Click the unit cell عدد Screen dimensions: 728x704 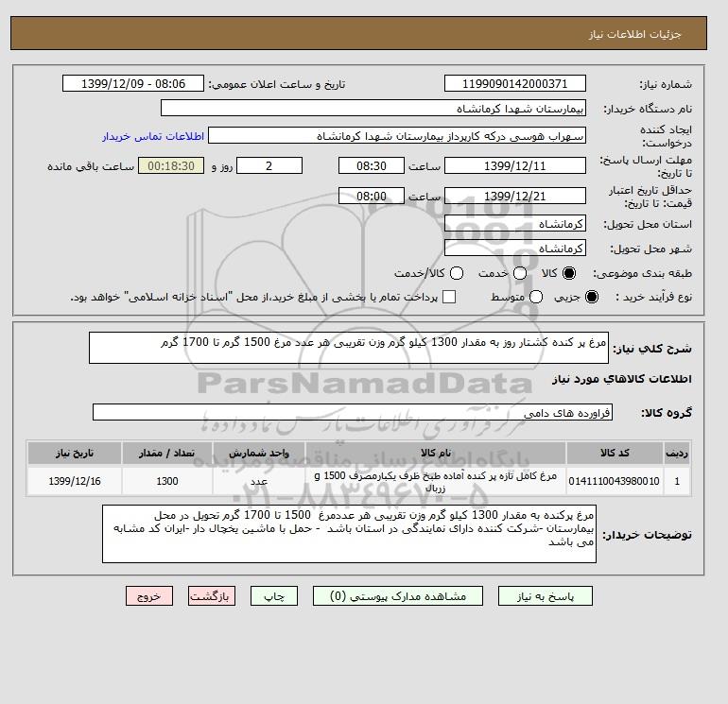pyautogui.click(x=259, y=481)
